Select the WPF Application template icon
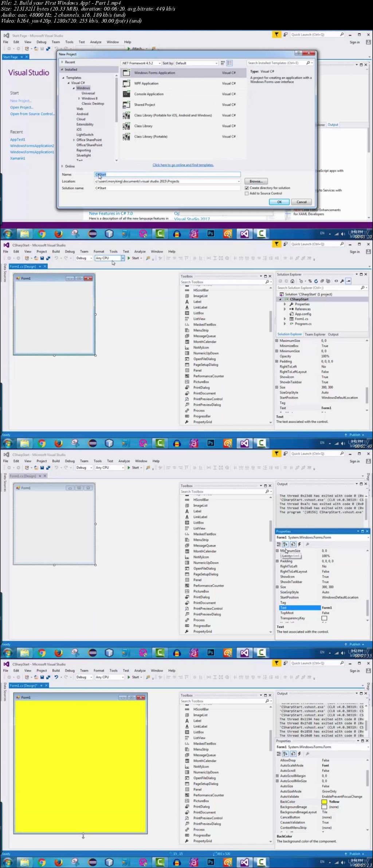373x868 pixels. [126, 83]
